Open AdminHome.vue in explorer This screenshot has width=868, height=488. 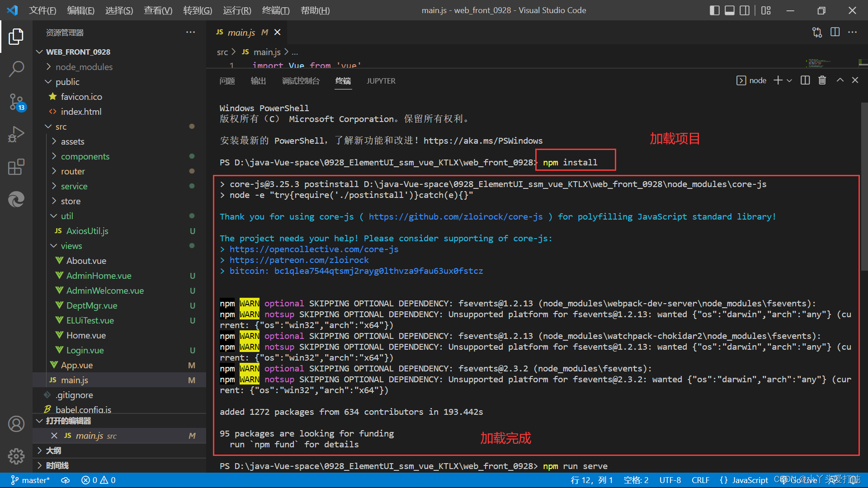pyautogui.click(x=119, y=276)
